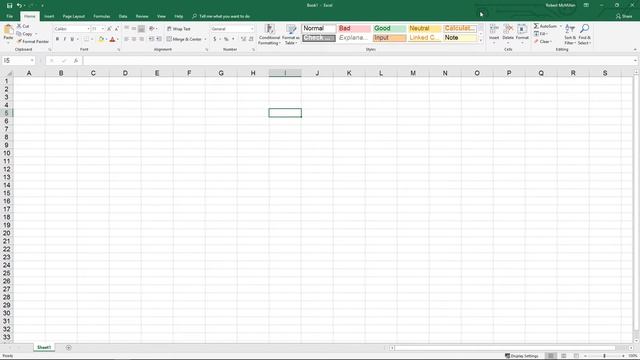Switch to the Insert tab

(x=49, y=16)
